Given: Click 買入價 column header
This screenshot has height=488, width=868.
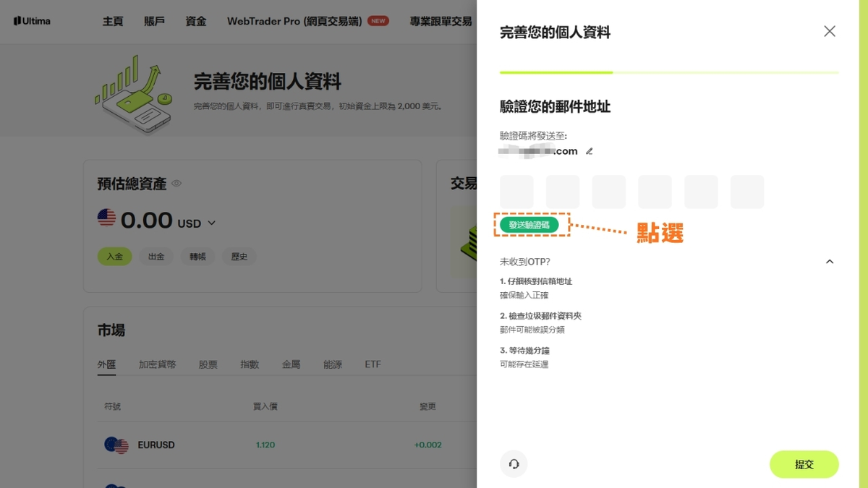Looking at the screenshot, I should point(265,407).
